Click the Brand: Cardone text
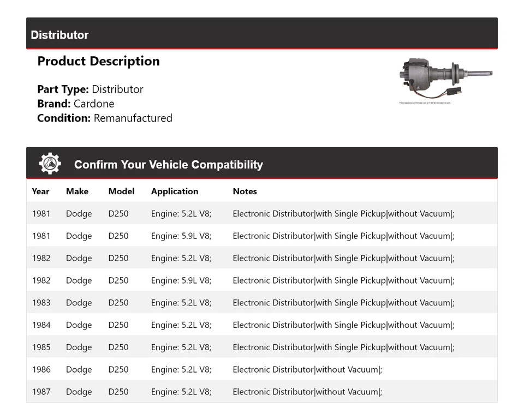Image resolution: width=524 pixels, height=420 pixels. [76, 104]
